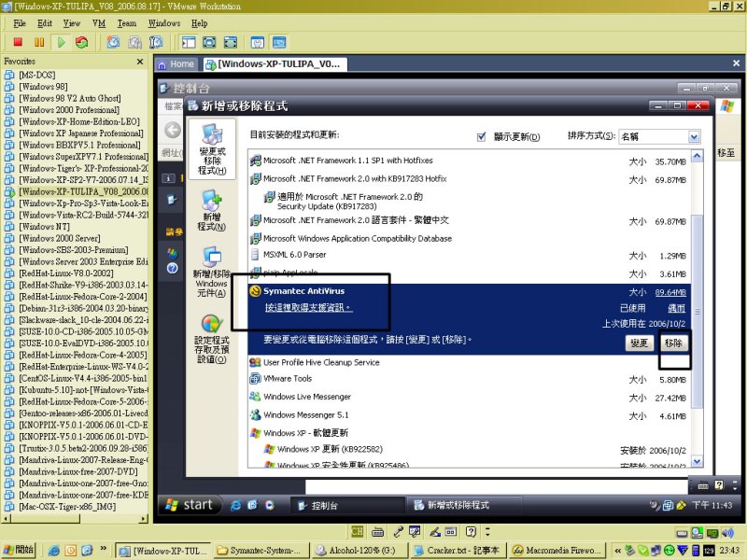Click the Favorites list scroll right arrow
The image size is (747, 560).
tap(144, 519)
